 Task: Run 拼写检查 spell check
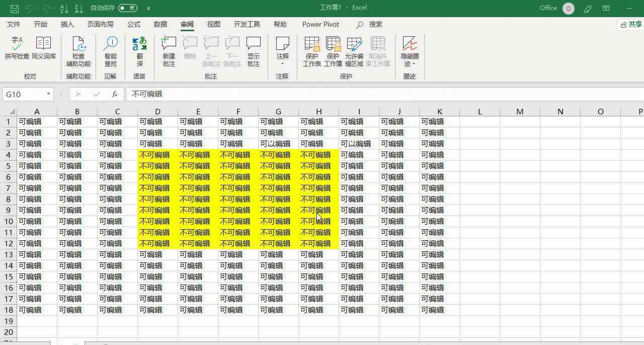click(17, 48)
